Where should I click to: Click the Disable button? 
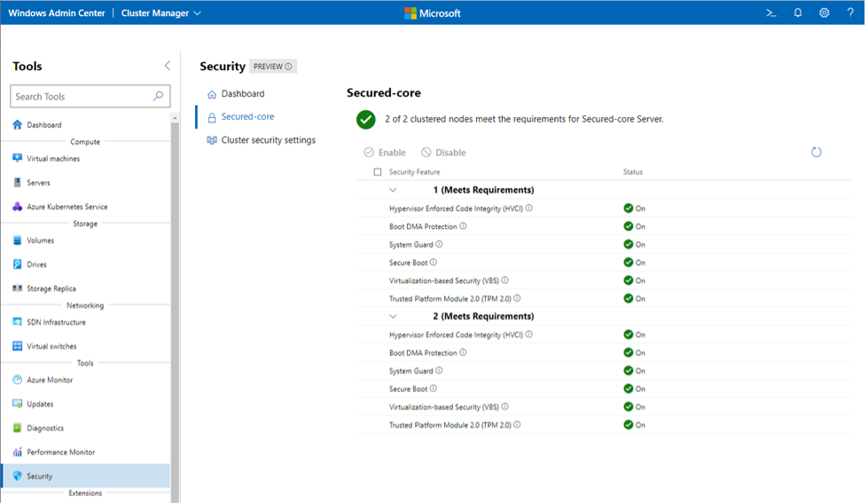[443, 153]
